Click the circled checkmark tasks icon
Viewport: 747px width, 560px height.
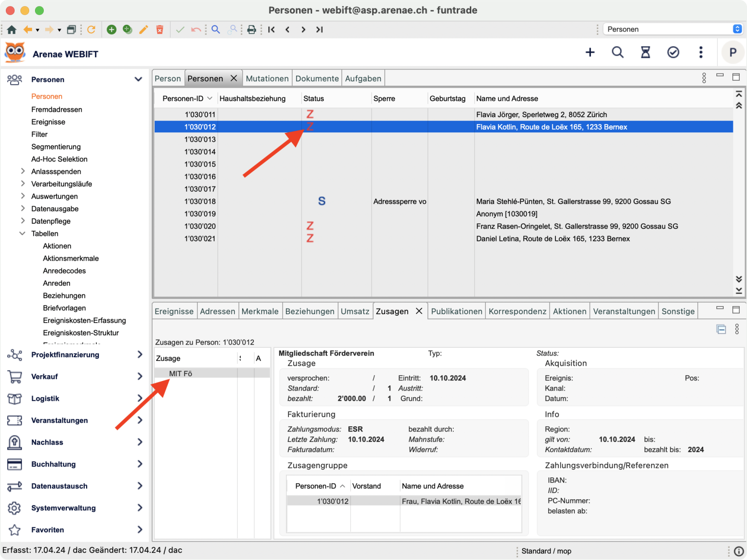(673, 52)
